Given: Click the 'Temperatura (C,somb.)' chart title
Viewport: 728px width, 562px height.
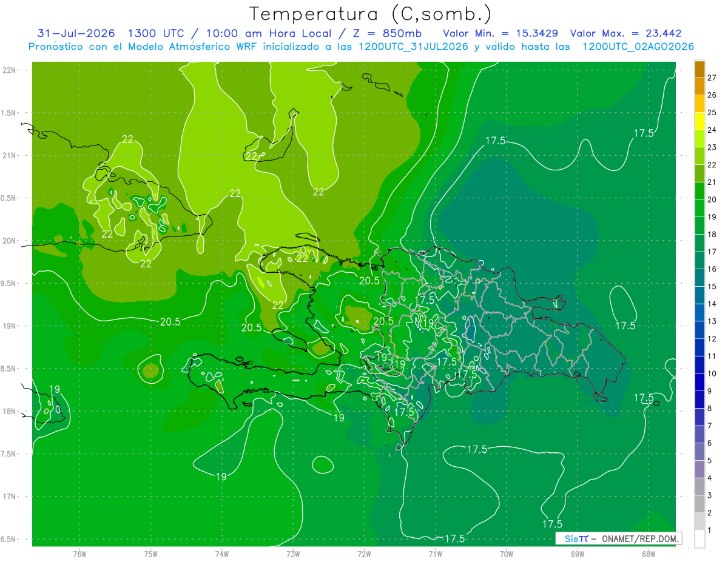Looking at the screenshot, I should (371, 14).
